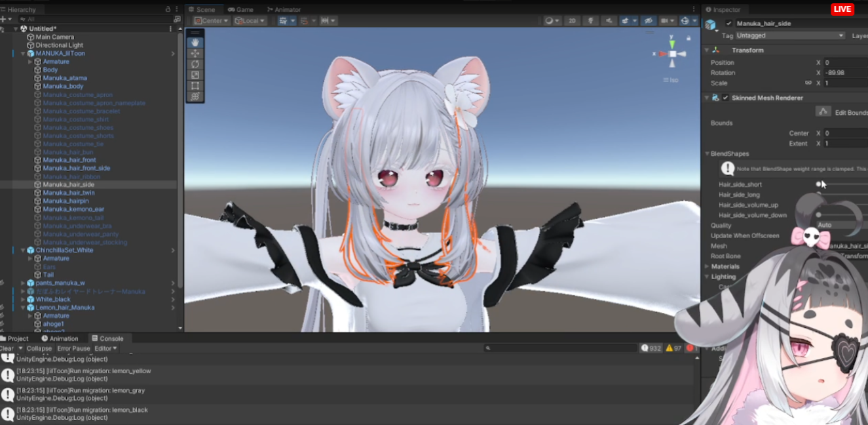
Task: Select the Move tool in Scene toolbar
Action: click(195, 53)
